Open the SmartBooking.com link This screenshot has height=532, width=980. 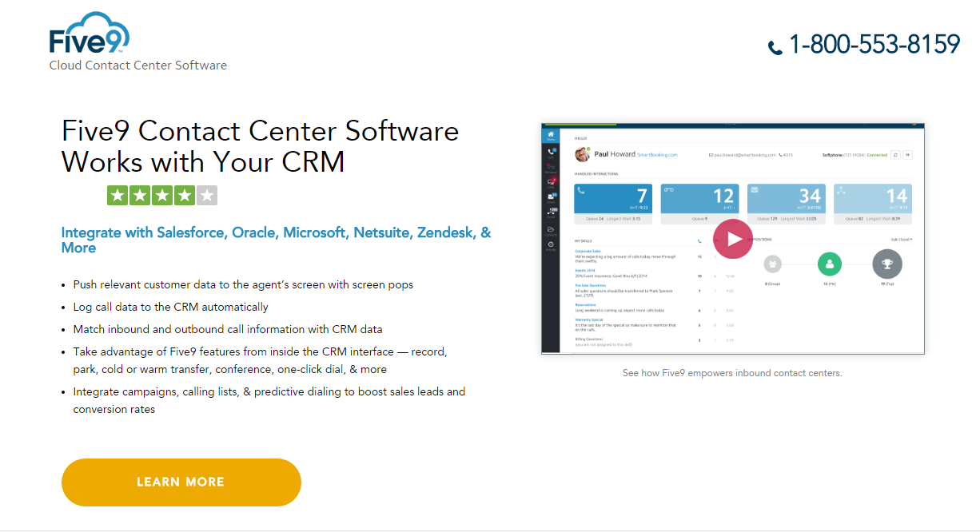point(656,155)
